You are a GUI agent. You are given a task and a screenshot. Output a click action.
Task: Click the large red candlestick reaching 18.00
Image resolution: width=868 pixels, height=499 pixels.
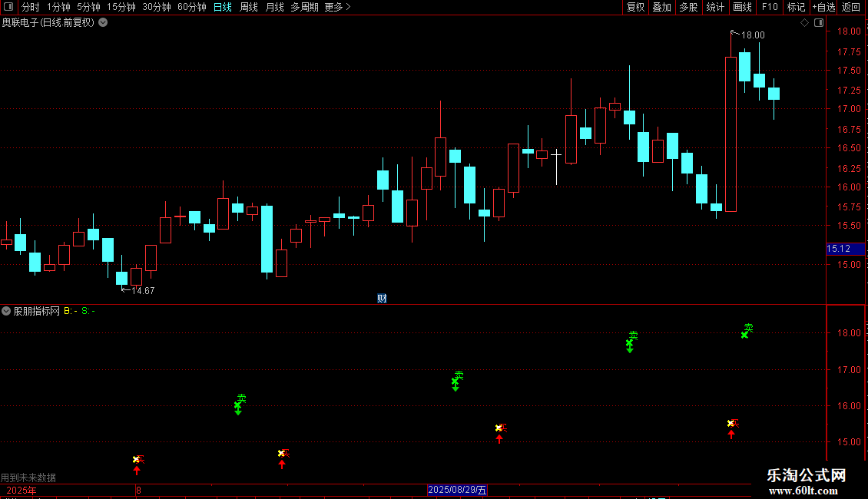click(731, 134)
